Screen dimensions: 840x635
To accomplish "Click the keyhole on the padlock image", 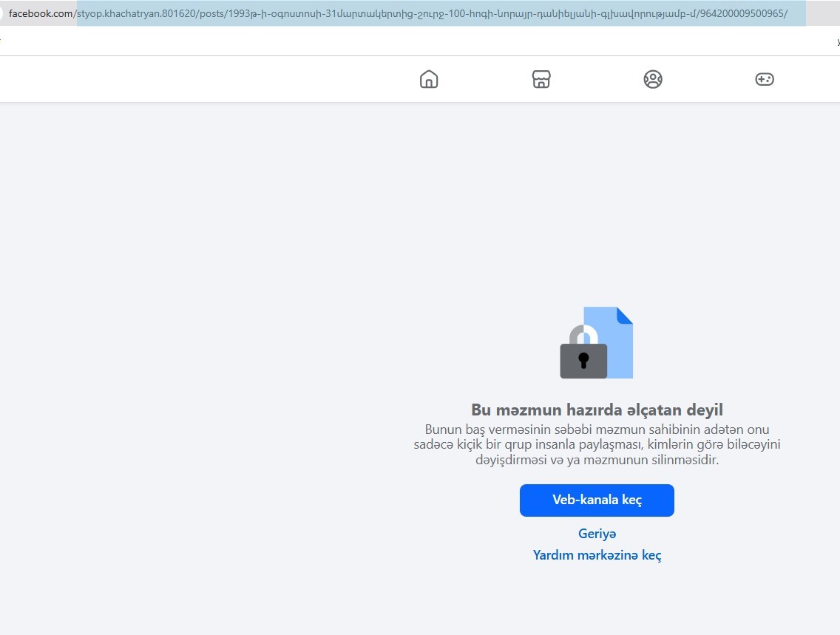I will point(583,361).
